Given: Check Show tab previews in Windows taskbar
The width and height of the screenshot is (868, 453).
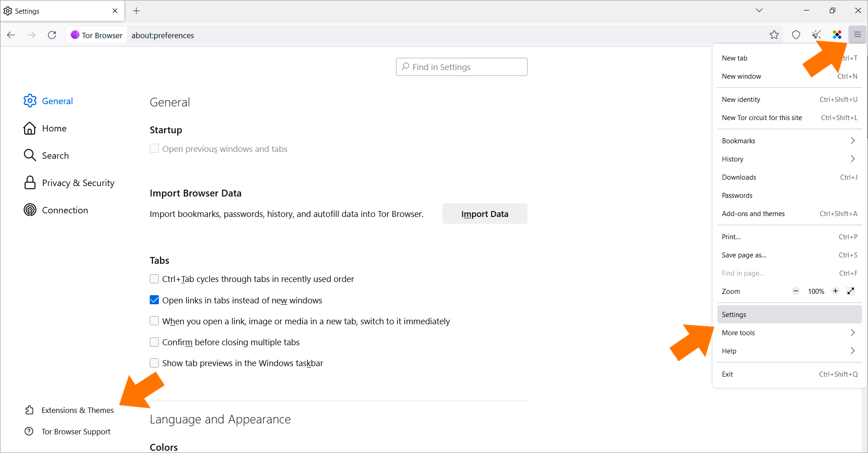Looking at the screenshot, I should [x=154, y=363].
